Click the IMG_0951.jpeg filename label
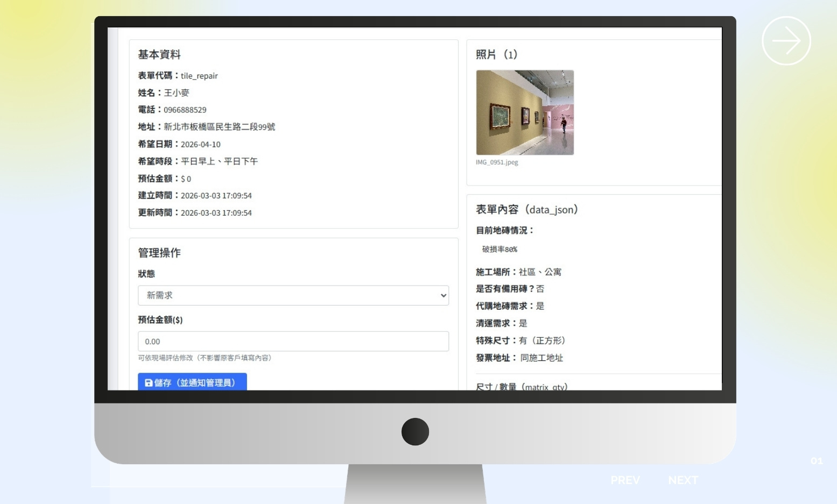The image size is (837, 504). coord(496,162)
